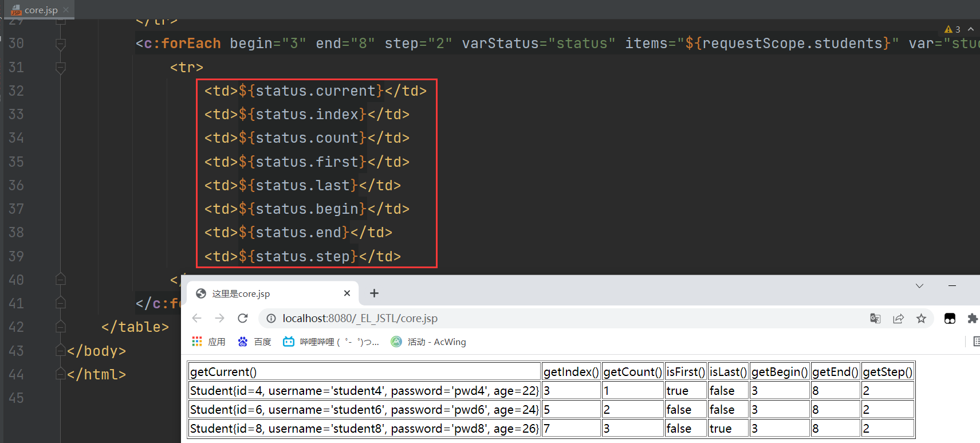Toggle fold marker at </html> line 44

[61, 374]
